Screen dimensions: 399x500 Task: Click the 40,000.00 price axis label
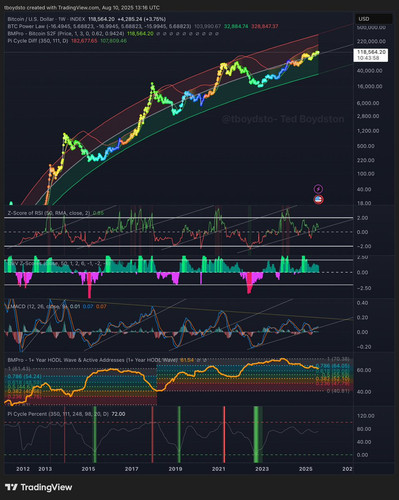tap(369, 71)
